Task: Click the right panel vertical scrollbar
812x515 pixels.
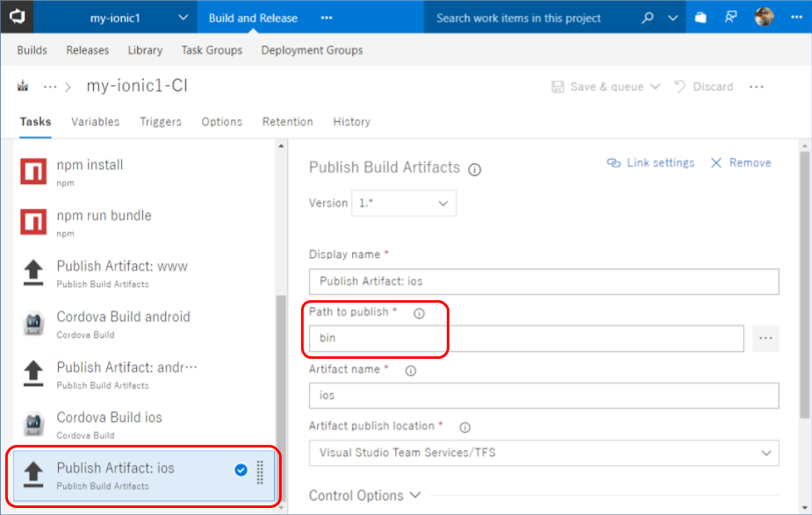Action: (804, 284)
